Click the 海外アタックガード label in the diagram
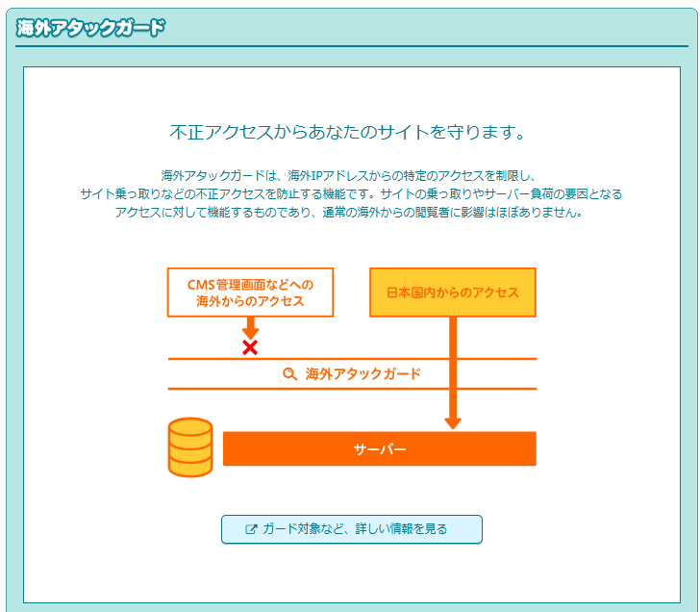The image size is (700, 612). [x=362, y=374]
